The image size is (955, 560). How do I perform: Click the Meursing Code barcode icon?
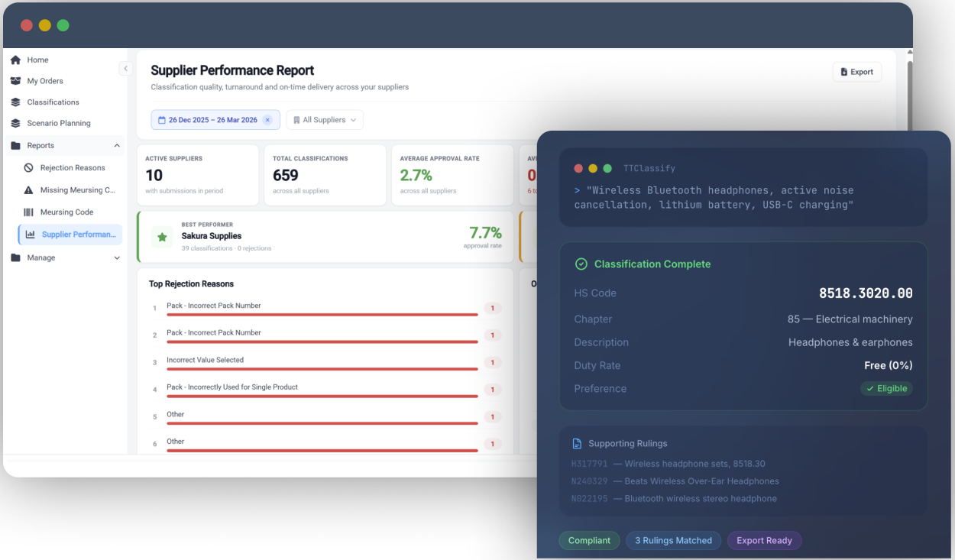tap(29, 212)
